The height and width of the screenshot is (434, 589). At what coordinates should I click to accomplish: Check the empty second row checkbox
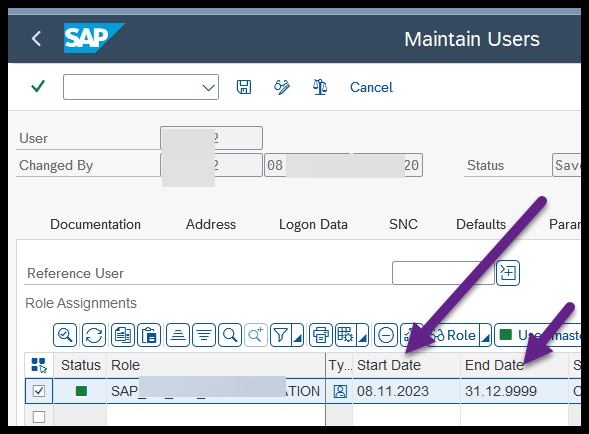point(39,417)
